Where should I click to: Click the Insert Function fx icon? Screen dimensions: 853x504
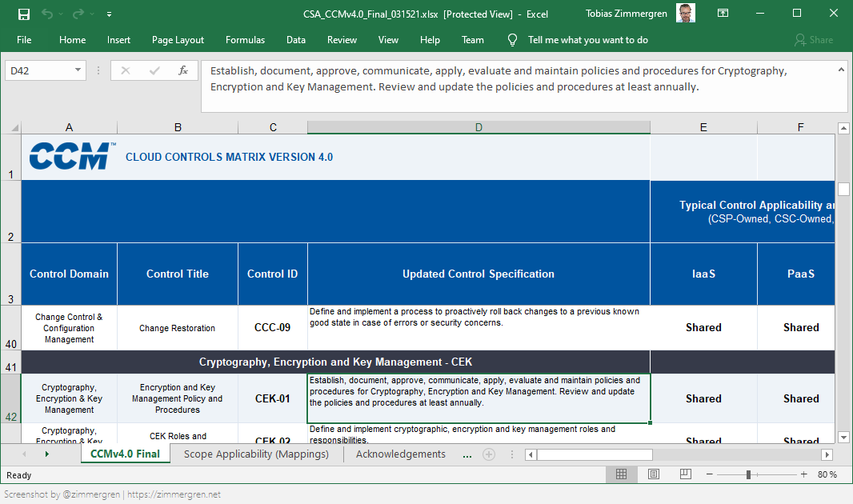[x=183, y=70]
